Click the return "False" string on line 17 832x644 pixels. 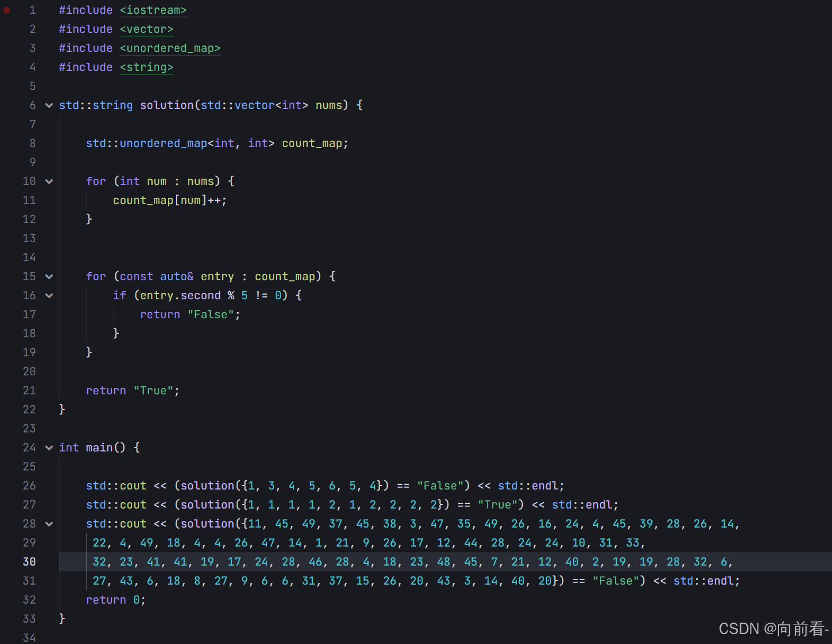click(x=211, y=315)
